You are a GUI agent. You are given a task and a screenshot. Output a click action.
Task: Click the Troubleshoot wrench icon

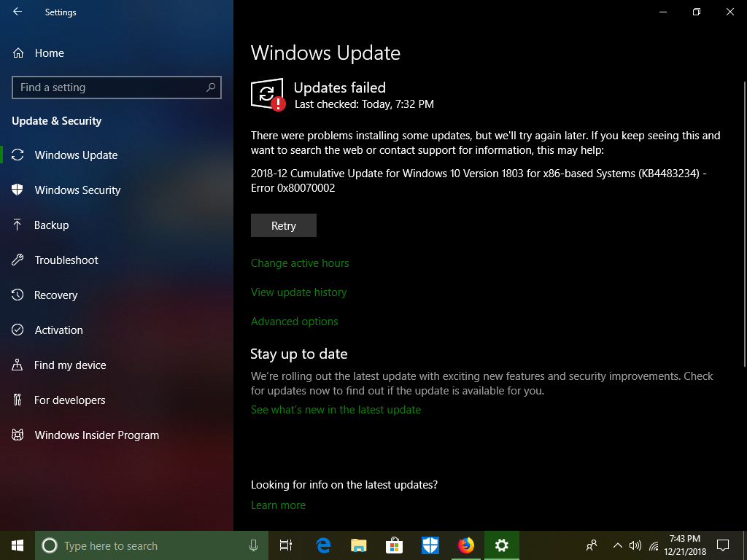pyautogui.click(x=18, y=260)
